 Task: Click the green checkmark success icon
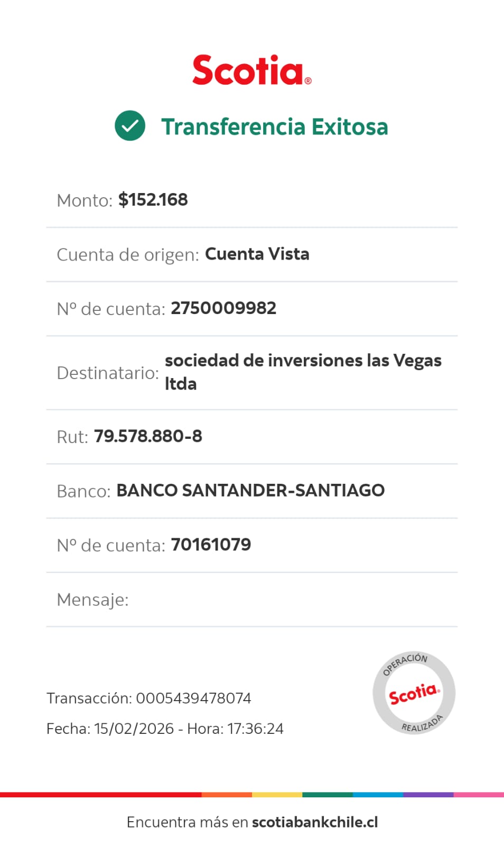130,126
